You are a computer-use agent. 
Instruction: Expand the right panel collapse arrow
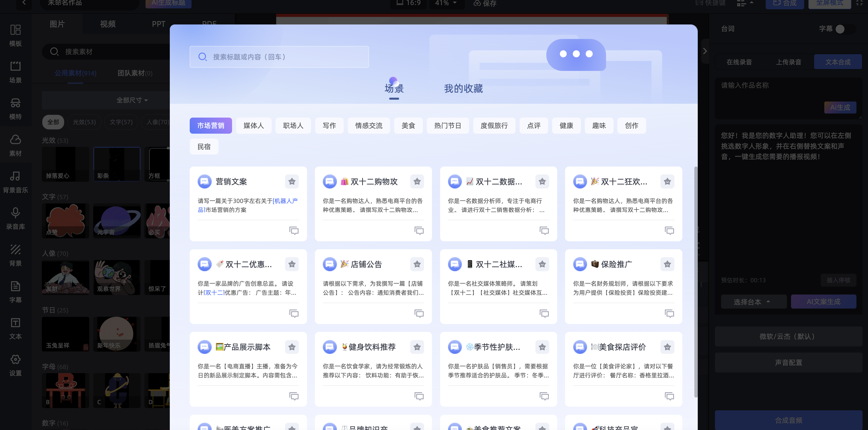pos(705,51)
